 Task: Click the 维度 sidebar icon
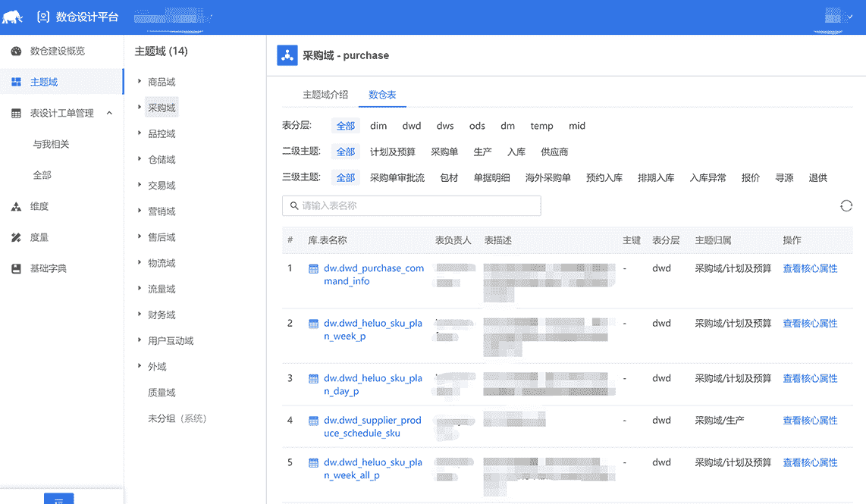16,206
